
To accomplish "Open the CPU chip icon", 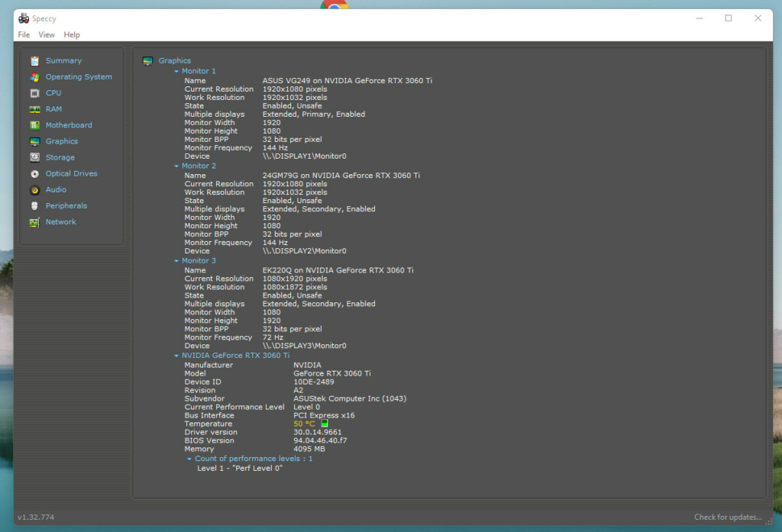I will pyautogui.click(x=34, y=93).
